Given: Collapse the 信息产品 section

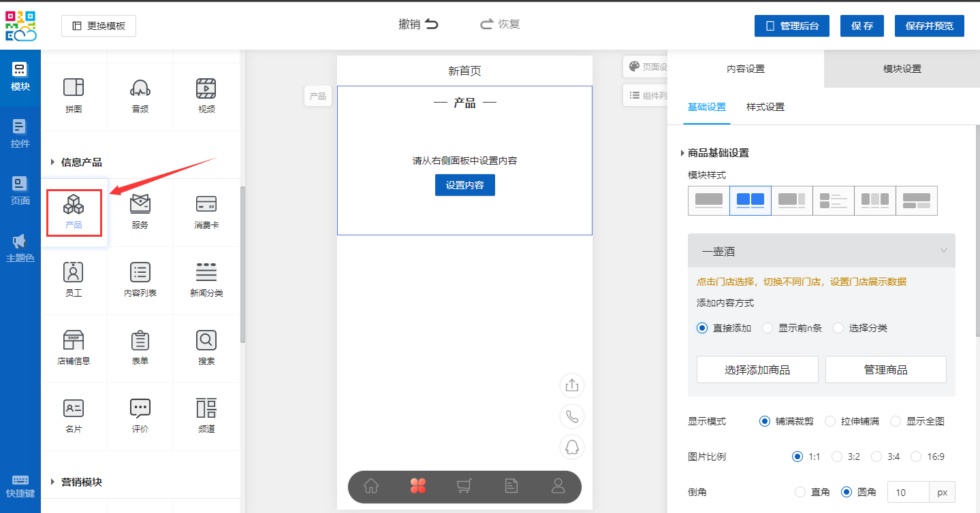Looking at the screenshot, I should (x=53, y=162).
